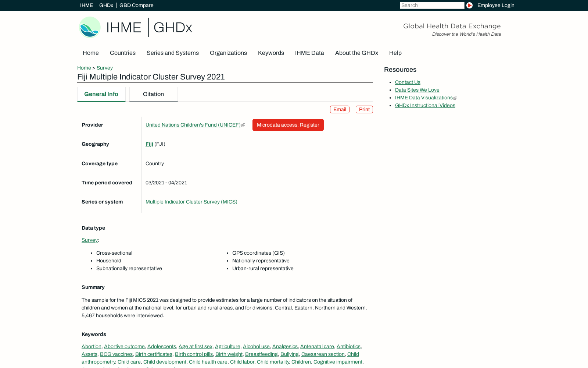The image size is (588, 368).
Task: Click the page title Fiji Multiple Indicator Cluster Survey 2021
Action: (x=151, y=77)
